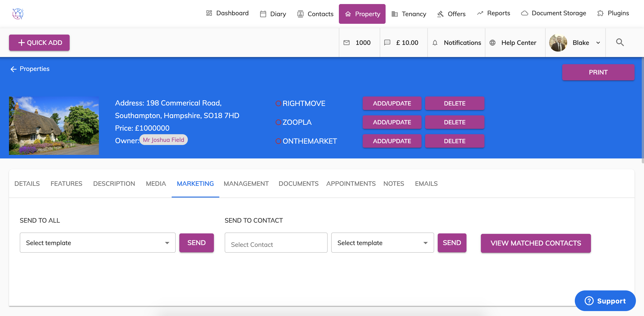Click the back arrow to Properties
Image resolution: width=644 pixels, height=316 pixels.
[13, 69]
